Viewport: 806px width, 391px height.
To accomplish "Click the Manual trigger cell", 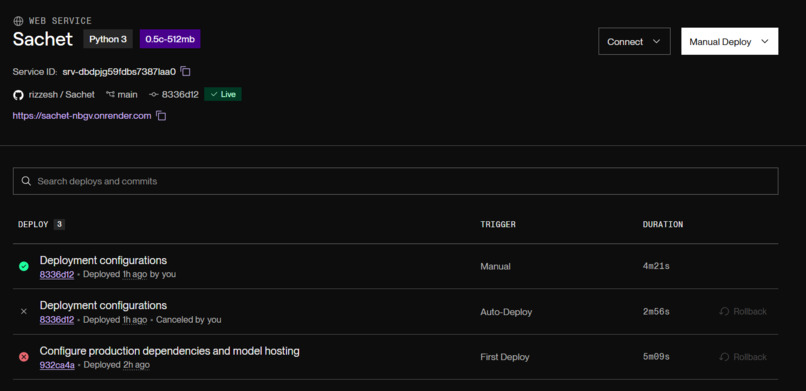I will coord(496,266).
